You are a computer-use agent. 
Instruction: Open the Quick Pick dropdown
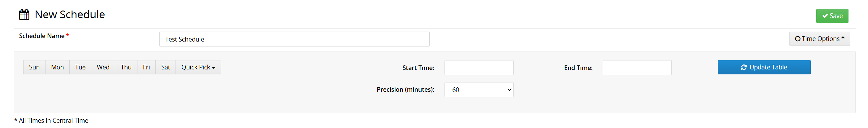(198, 67)
